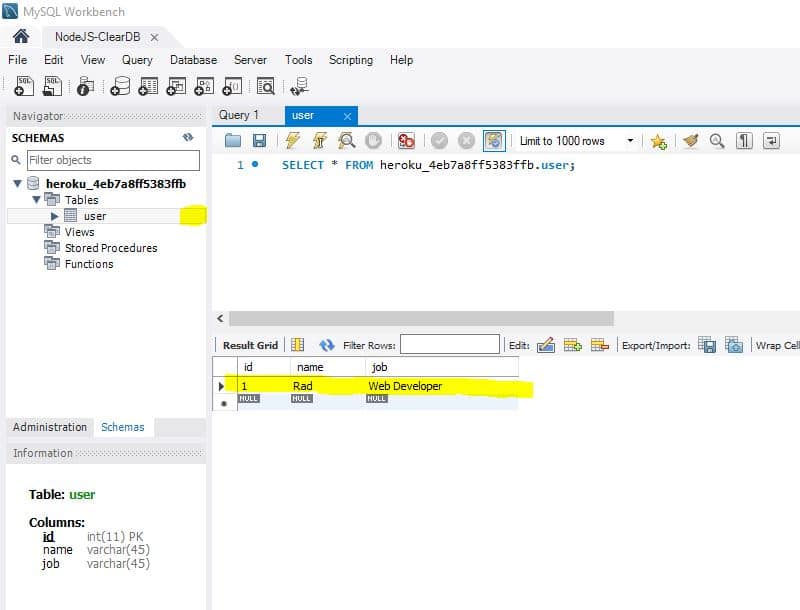Collapse the heroku_4eb7a8ff5383ffb schema
Screen dimensions: 800x610
(17, 184)
